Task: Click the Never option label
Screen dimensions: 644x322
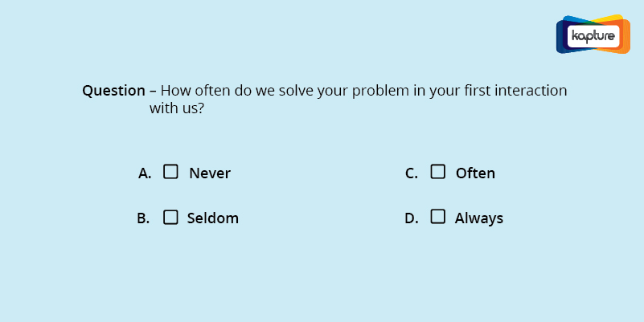Action: (210, 173)
